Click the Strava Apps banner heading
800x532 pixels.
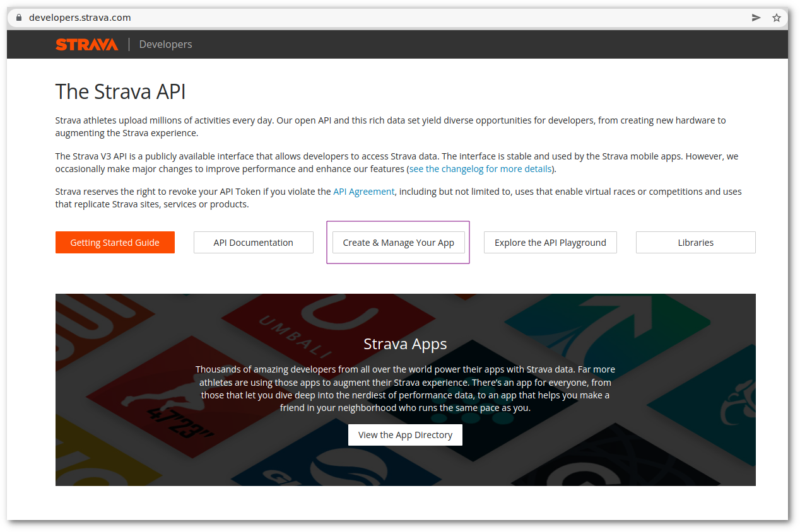[405, 344]
